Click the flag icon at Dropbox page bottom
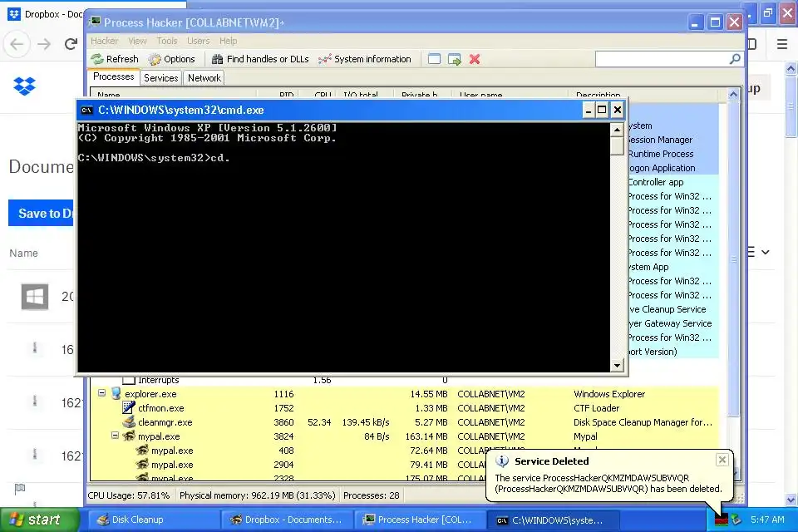 click(20, 490)
